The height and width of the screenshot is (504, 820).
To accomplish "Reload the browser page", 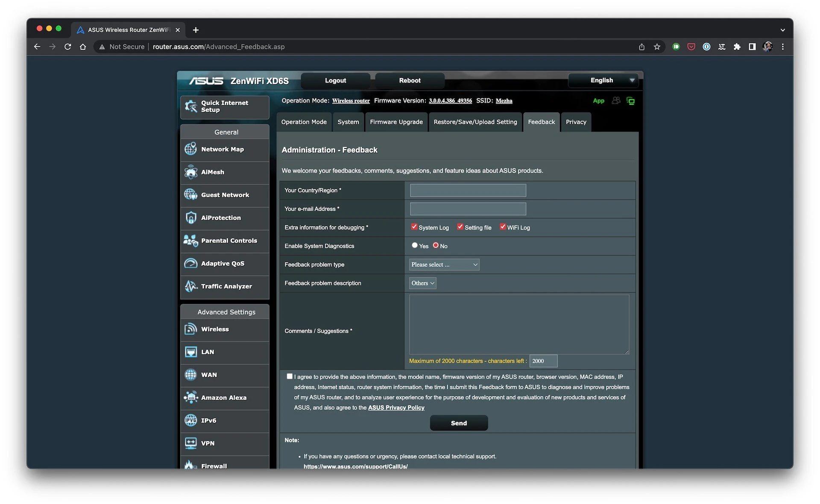I will 67,47.
